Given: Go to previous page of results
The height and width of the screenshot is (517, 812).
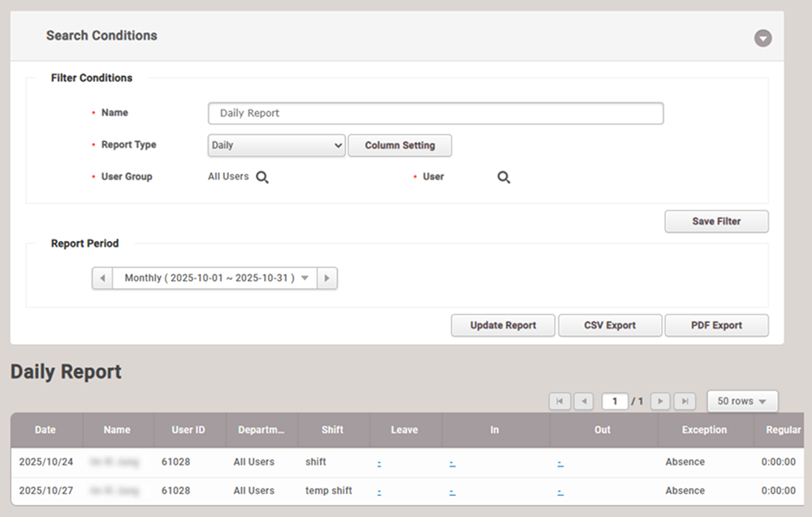Looking at the screenshot, I should [x=584, y=401].
